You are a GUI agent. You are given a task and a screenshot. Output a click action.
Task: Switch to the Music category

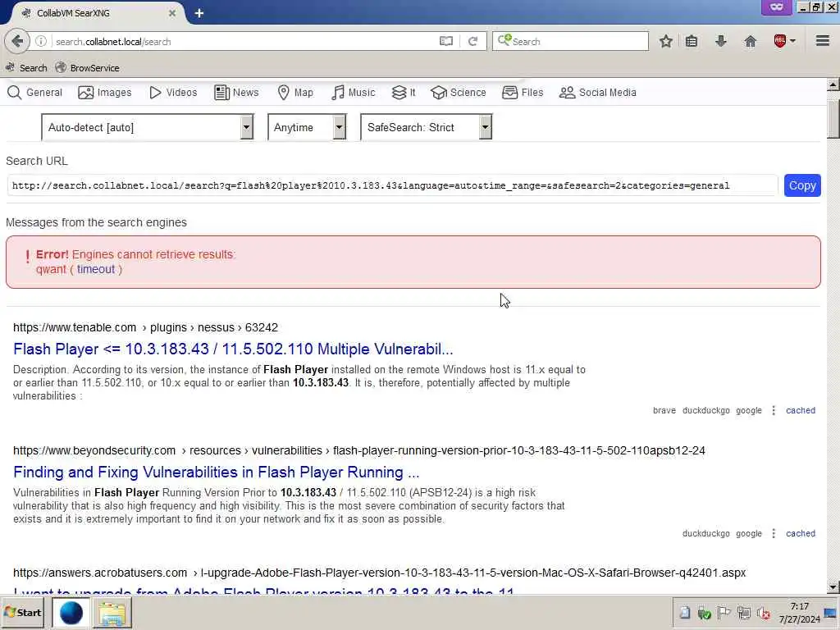pyautogui.click(x=353, y=93)
